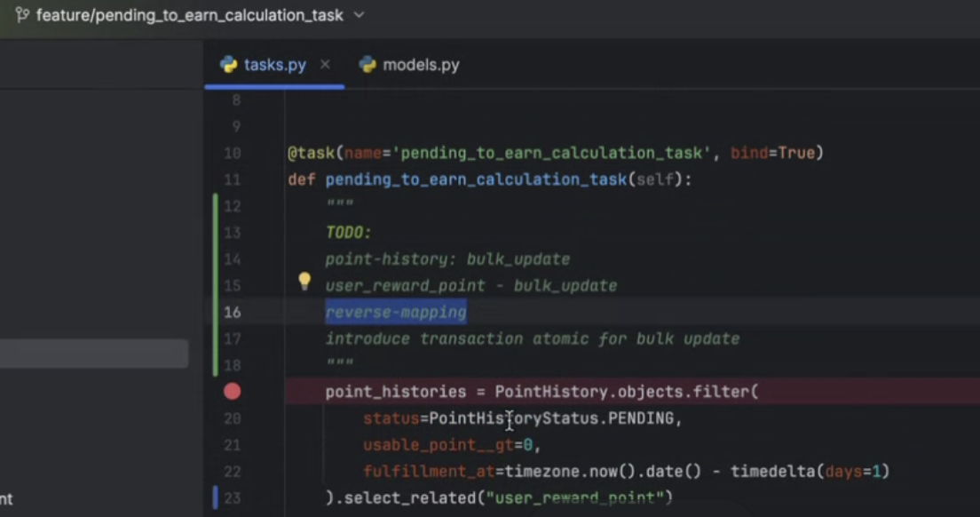
Task: Open the feature/pending_to_earn_calculation_task branch widget
Action: [x=189, y=15]
